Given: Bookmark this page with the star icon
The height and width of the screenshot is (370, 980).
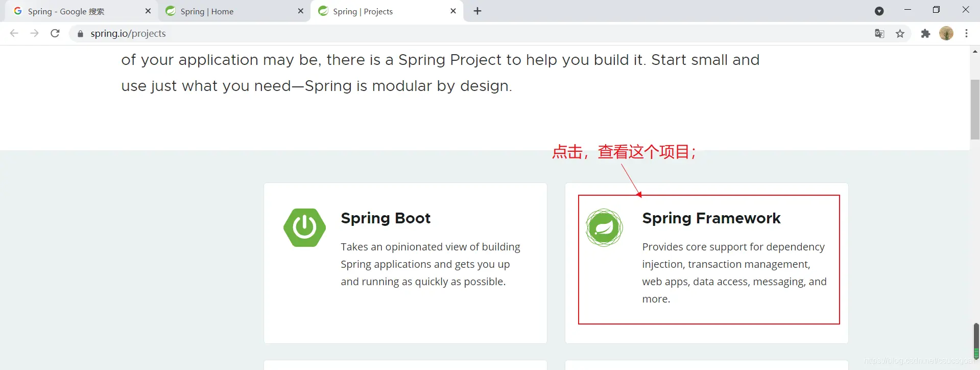Looking at the screenshot, I should click(900, 34).
